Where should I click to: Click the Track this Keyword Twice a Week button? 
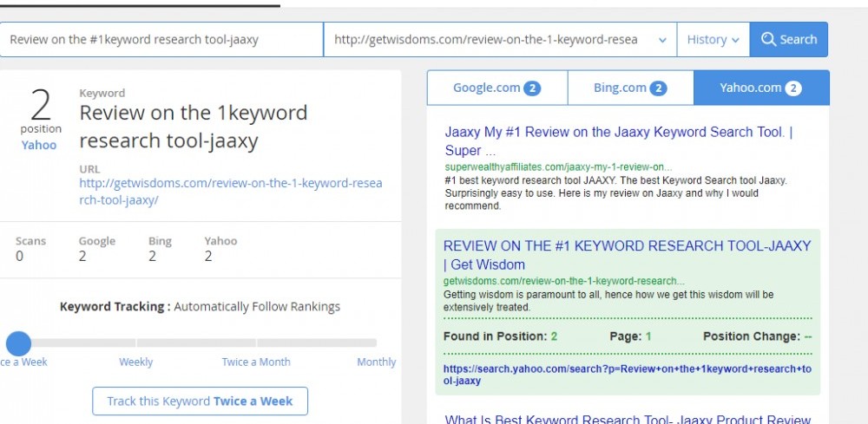coord(200,401)
